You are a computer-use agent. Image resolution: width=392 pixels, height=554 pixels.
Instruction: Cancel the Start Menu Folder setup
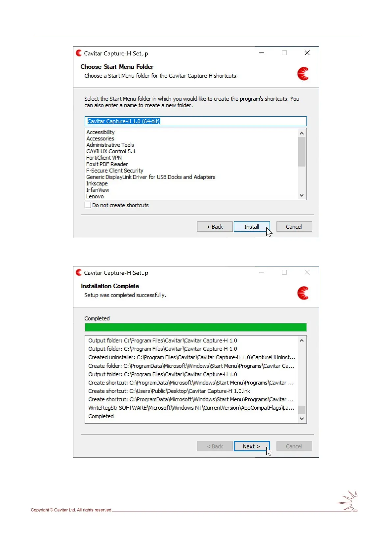point(294,227)
